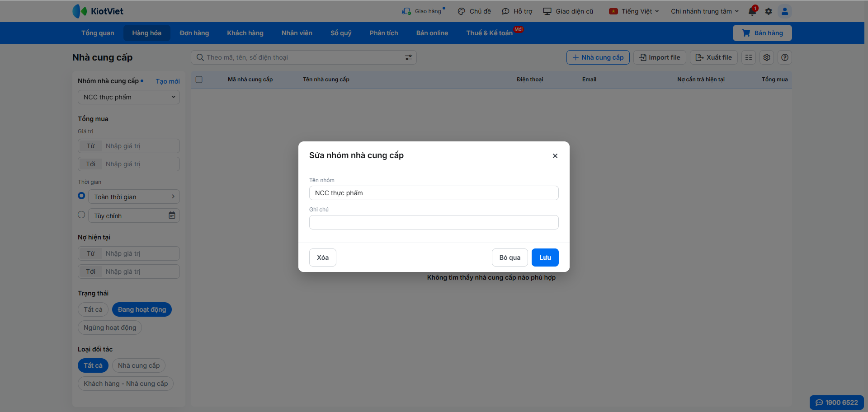
Task: Click the Tên nhóm input field
Action: click(434, 193)
